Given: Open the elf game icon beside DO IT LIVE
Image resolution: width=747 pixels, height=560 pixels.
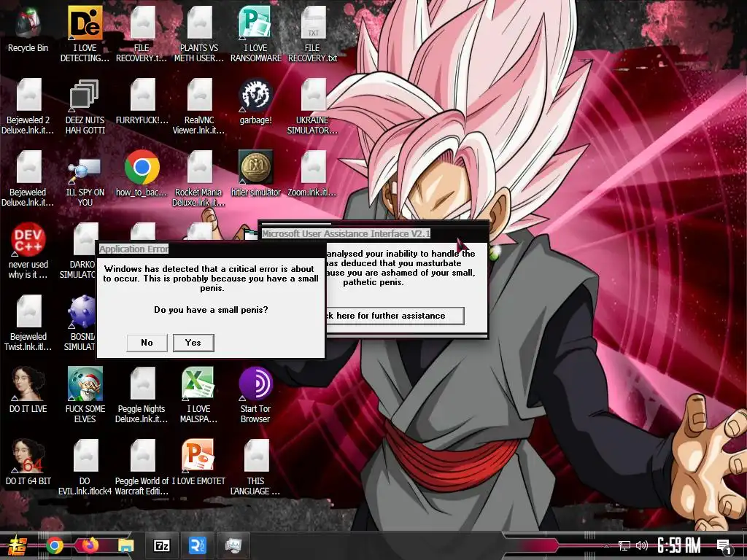Looking at the screenshot, I should (x=85, y=395).
